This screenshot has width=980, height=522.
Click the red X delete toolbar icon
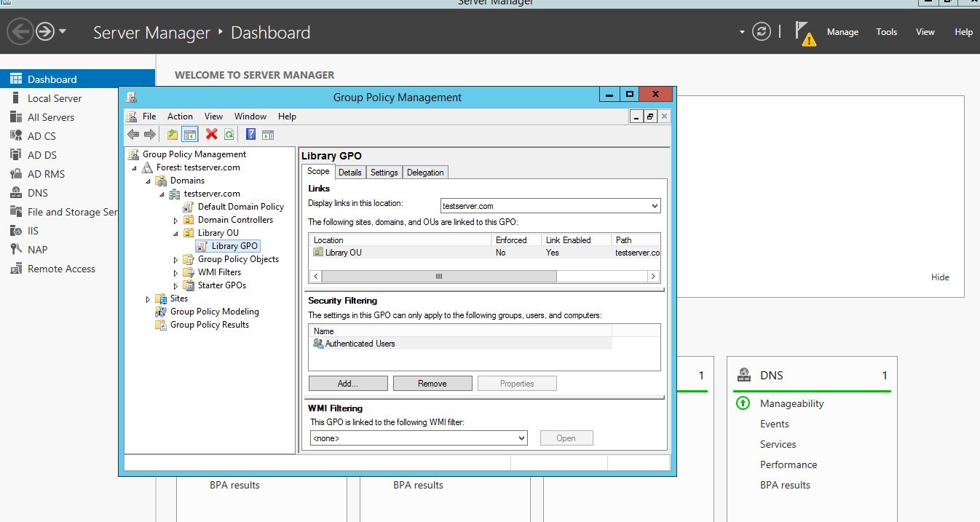tap(211, 134)
